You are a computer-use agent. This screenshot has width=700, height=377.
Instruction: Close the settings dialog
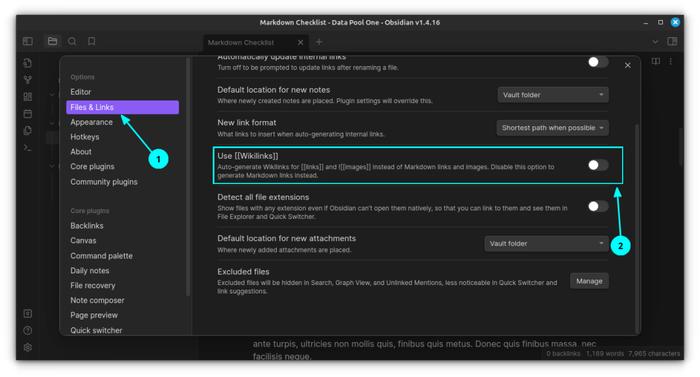pyautogui.click(x=628, y=65)
